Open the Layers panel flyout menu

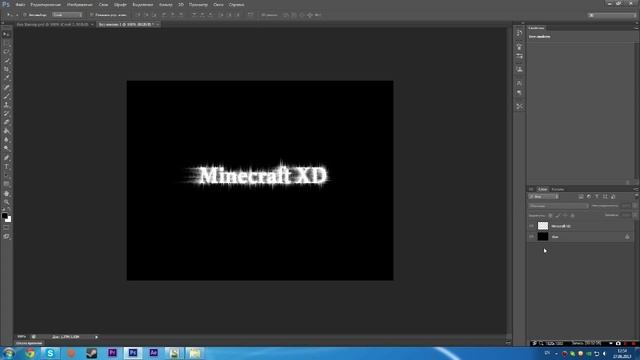[636, 189]
